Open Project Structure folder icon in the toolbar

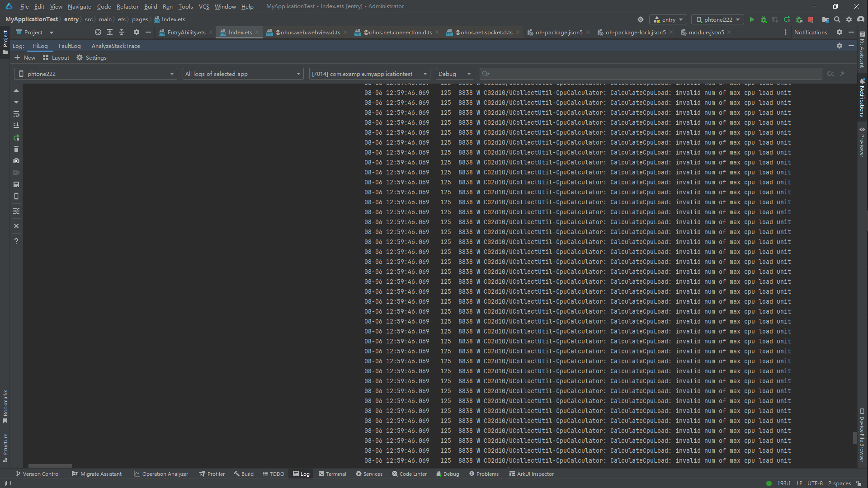pyautogui.click(x=826, y=19)
